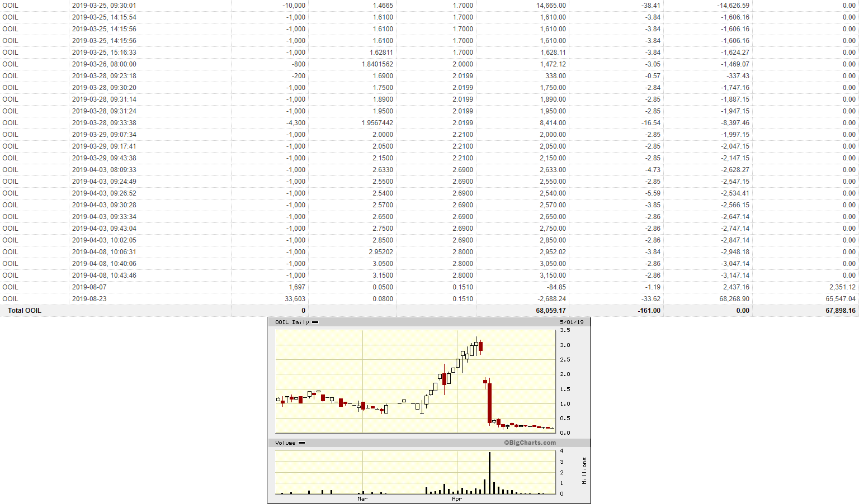859x504 pixels.
Task: Click the -161.00 total commission cell
Action: (x=649, y=311)
